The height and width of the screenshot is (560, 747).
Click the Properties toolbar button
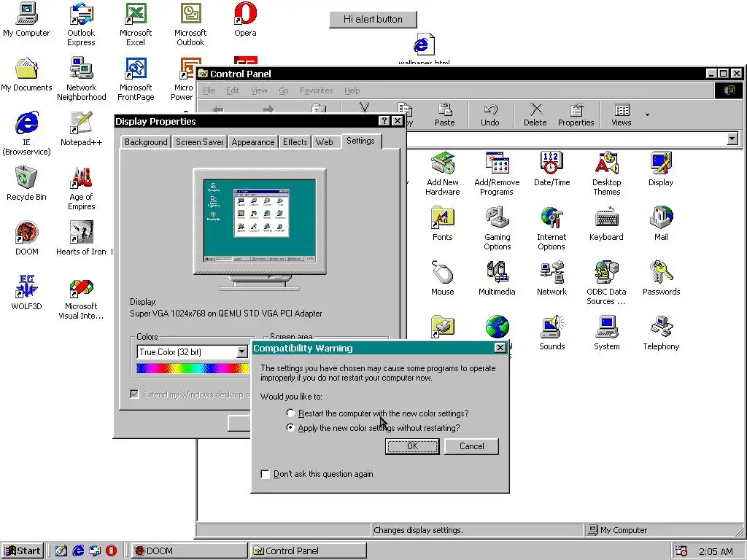point(576,114)
